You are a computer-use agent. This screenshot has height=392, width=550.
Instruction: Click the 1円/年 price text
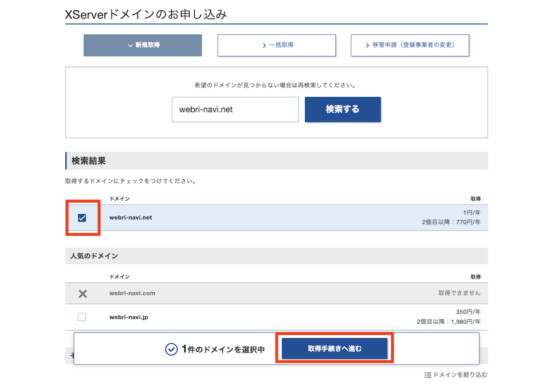point(472,213)
